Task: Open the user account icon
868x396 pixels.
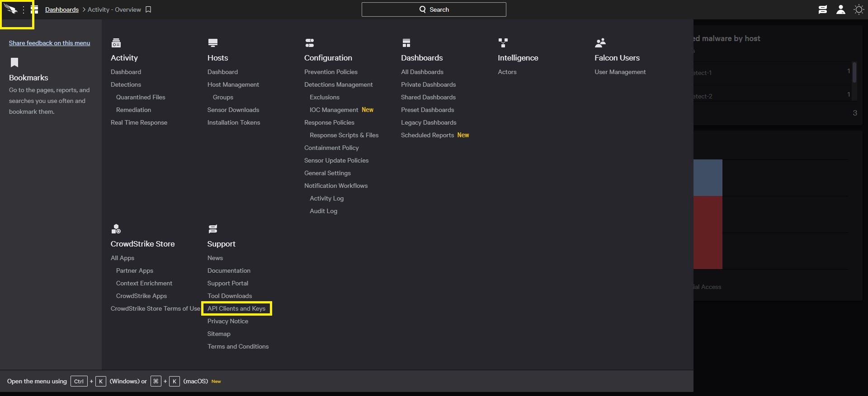Action: coord(841,9)
